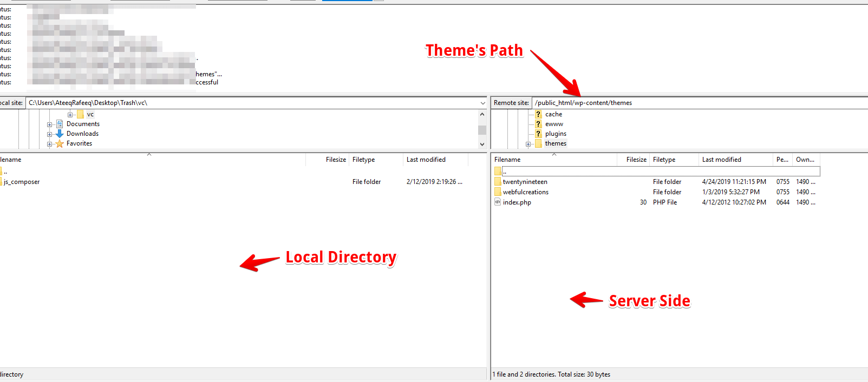Click the webfulcreations folder icon
Screen dimensions: 868x382
(x=498, y=192)
